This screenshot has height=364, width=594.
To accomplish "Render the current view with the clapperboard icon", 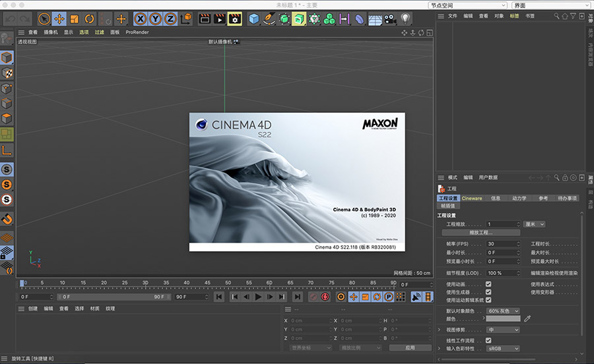I will click(205, 18).
